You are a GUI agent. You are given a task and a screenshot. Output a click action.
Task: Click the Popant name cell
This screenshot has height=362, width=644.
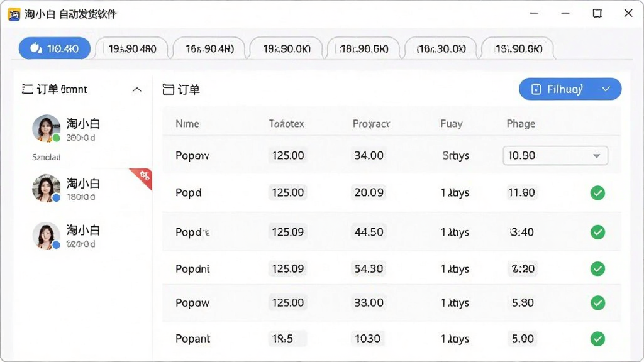coord(192,339)
